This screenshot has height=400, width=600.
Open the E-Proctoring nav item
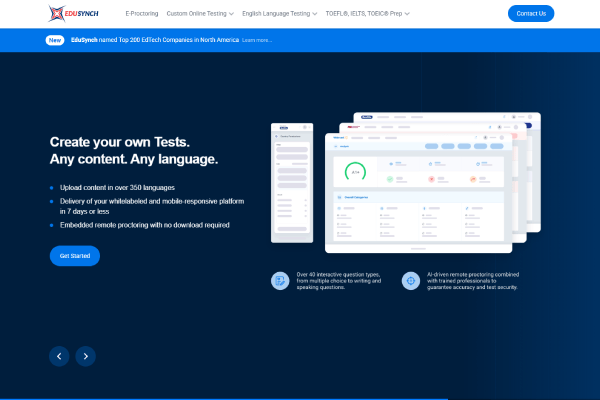click(142, 14)
